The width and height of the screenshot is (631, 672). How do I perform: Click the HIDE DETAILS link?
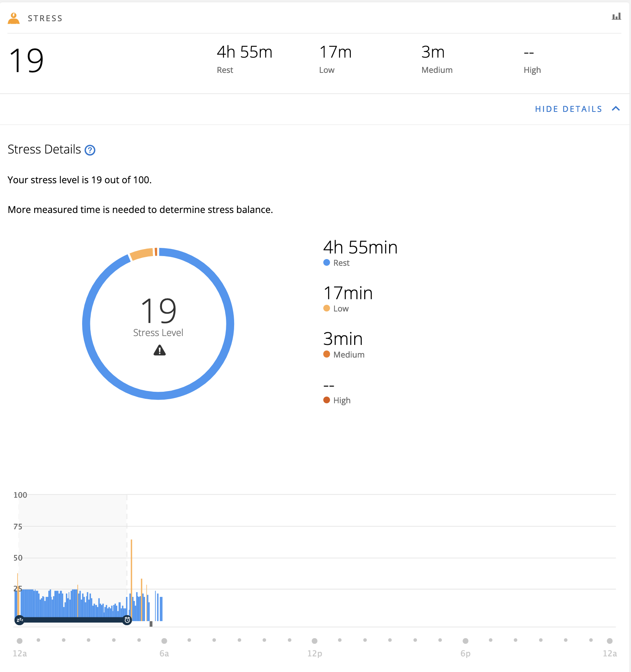(568, 109)
